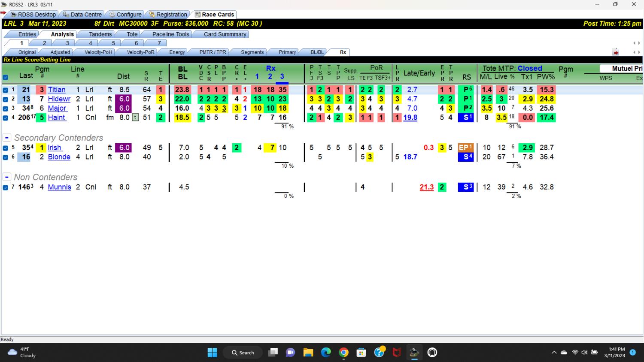Open the Get Help question-mark taskbar icon
Image resolution: width=644 pixels, height=362 pixels.
click(x=380, y=352)
